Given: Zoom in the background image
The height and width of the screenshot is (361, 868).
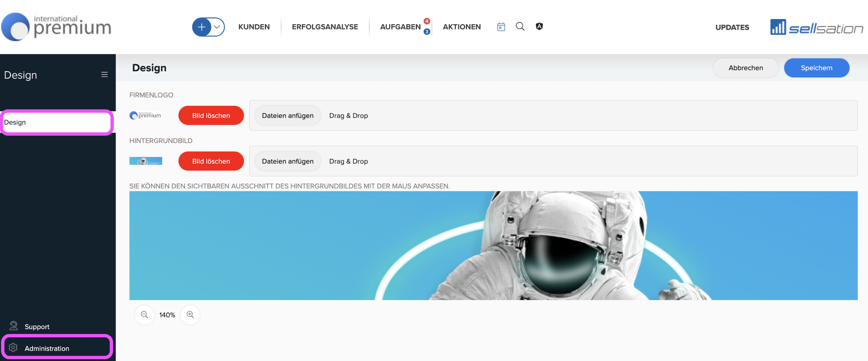Looking at the screenshot, I should tap(190, 315).
